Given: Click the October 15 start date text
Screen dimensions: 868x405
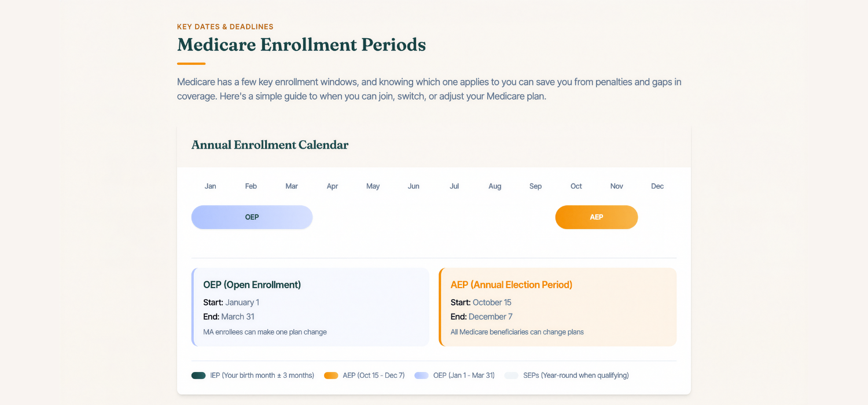Looking at the screenshot, I should point(492,303).
